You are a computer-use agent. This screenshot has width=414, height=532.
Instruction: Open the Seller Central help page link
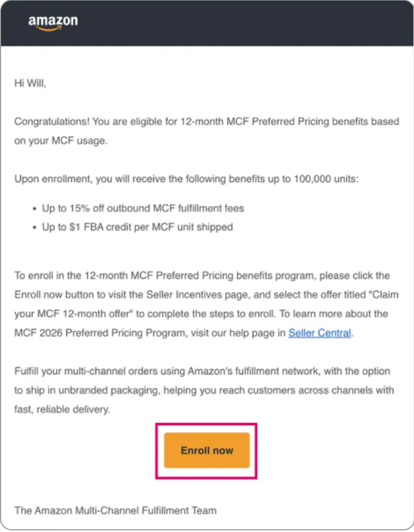pyautogui.click(x=320, y=333)
